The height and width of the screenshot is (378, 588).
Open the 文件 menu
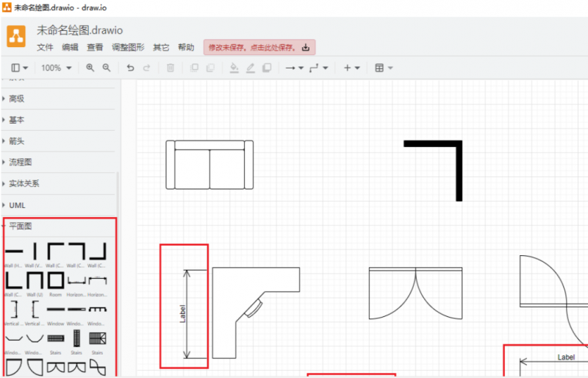tap(45, 47)
